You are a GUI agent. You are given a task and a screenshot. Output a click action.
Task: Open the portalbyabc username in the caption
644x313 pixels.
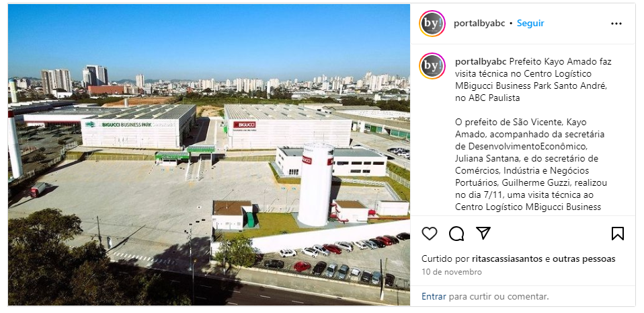(x=481, y=62)
